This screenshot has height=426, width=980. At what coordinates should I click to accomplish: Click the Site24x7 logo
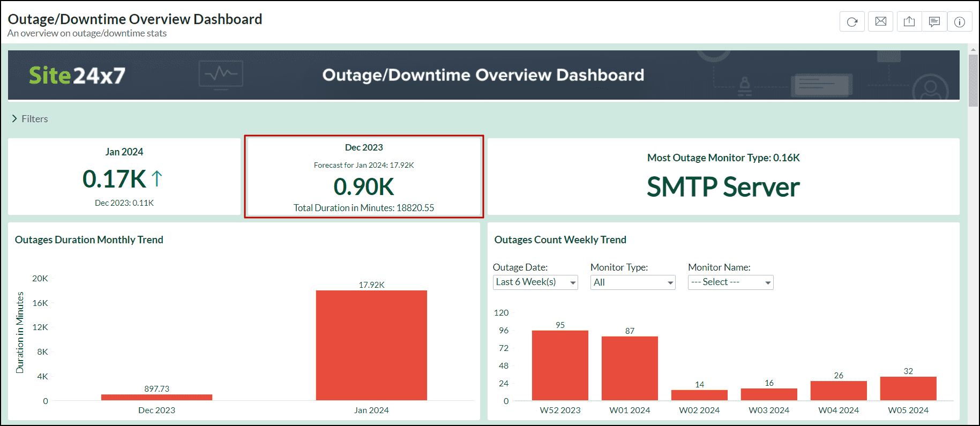click(x=77, y=76)
